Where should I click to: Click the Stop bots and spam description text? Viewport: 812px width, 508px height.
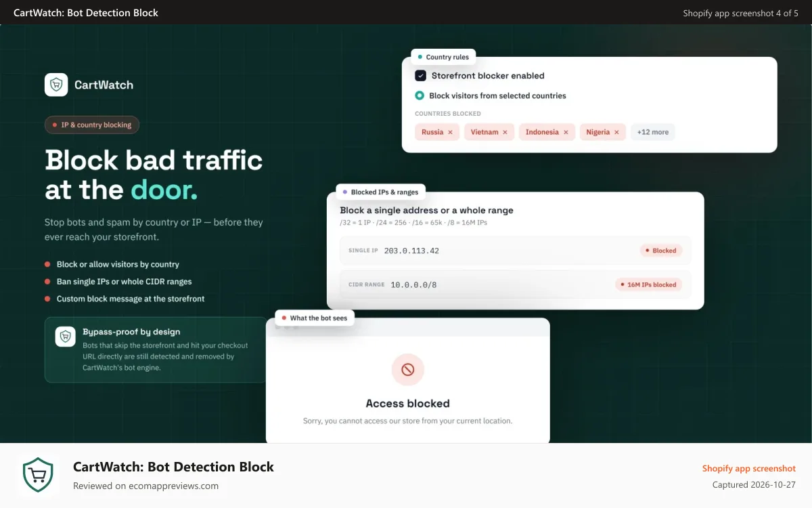tap(154, 229)
